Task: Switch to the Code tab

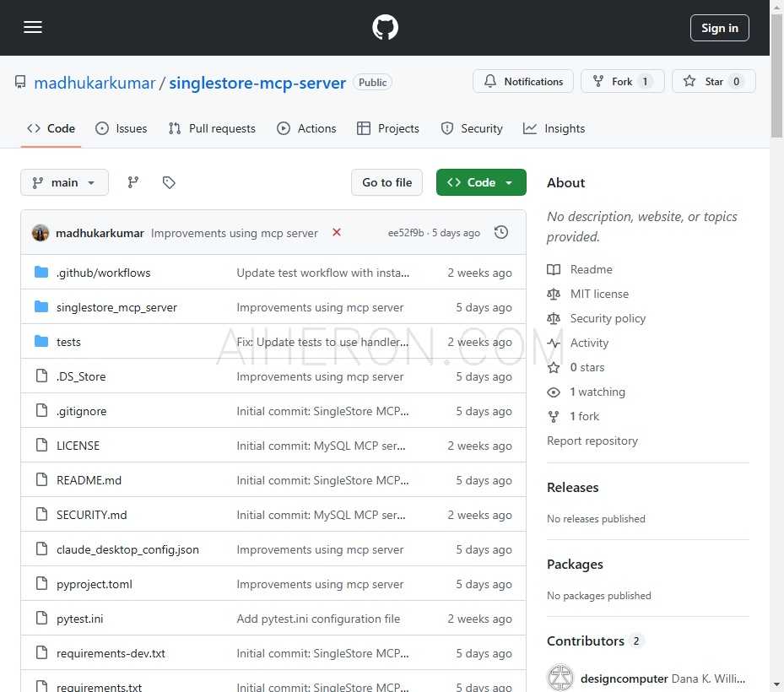Action: click(x=51, y=128)
